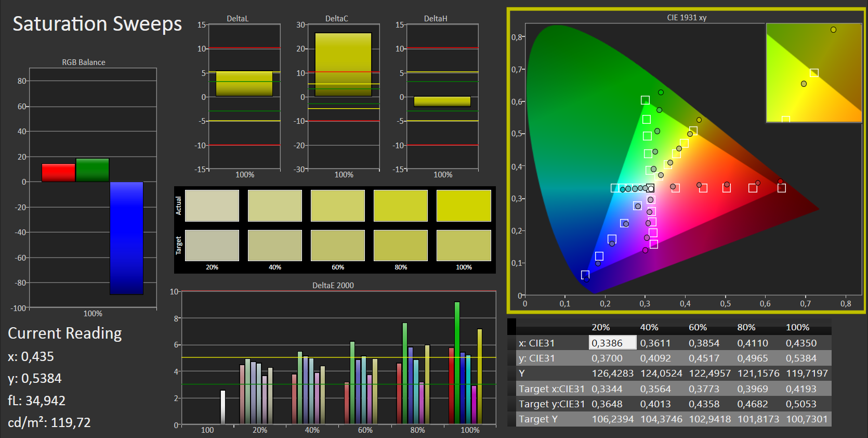Click the Y value 119,7197
Viewport: 868px width, 438px height.
(x=807, y=373)
